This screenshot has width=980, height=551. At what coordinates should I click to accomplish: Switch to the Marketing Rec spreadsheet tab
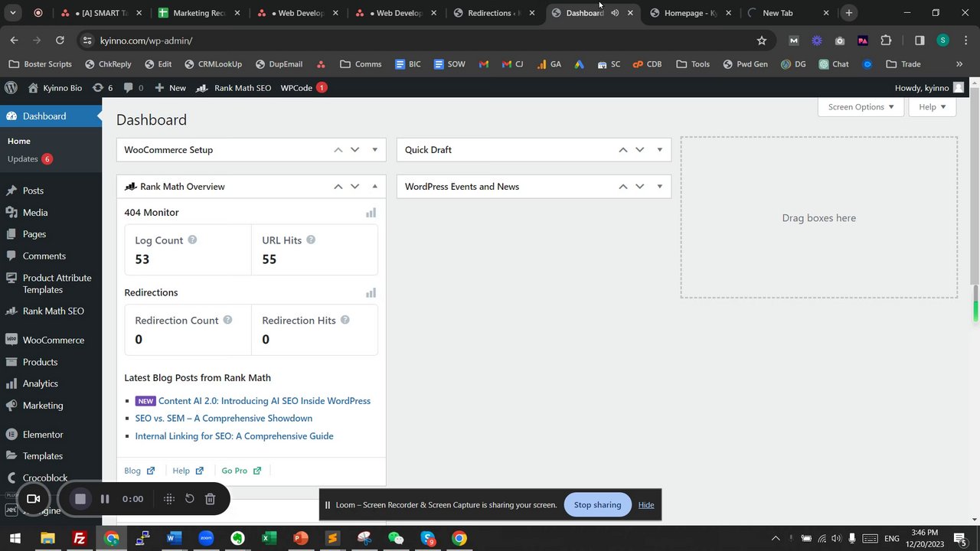point(199,13)
